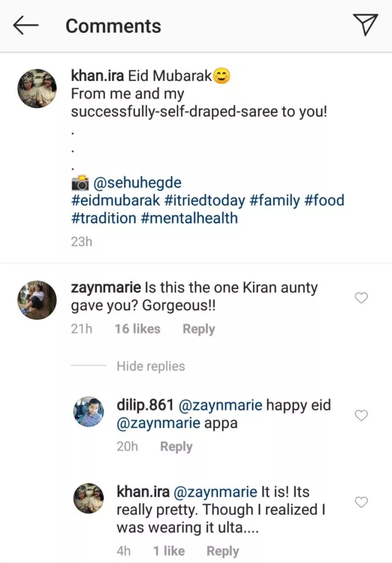Open the #itriedtoday hashtag
Image resolution: width=392 pixels, height=563 pixels.
[204, 201]
